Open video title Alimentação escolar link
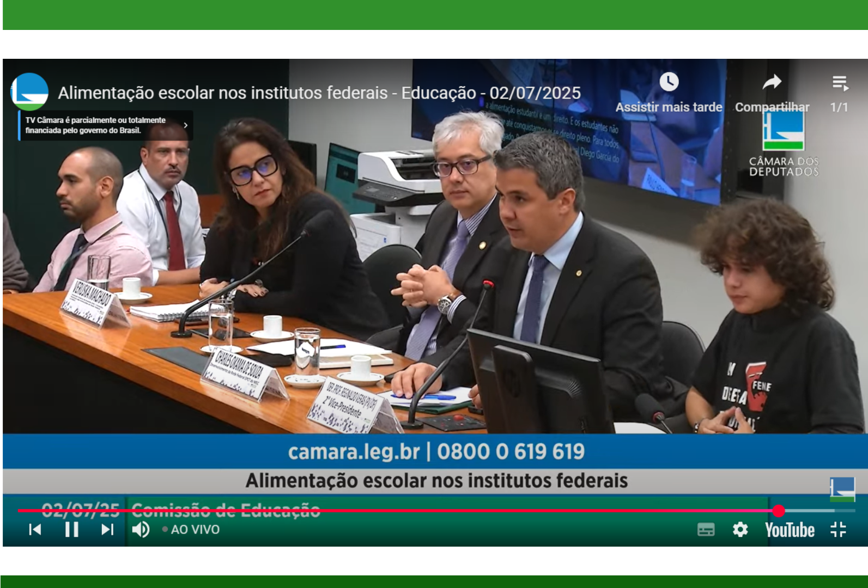The width and height of the screenshot is (868, 588). pyautogui.click(x=319, y=93)
